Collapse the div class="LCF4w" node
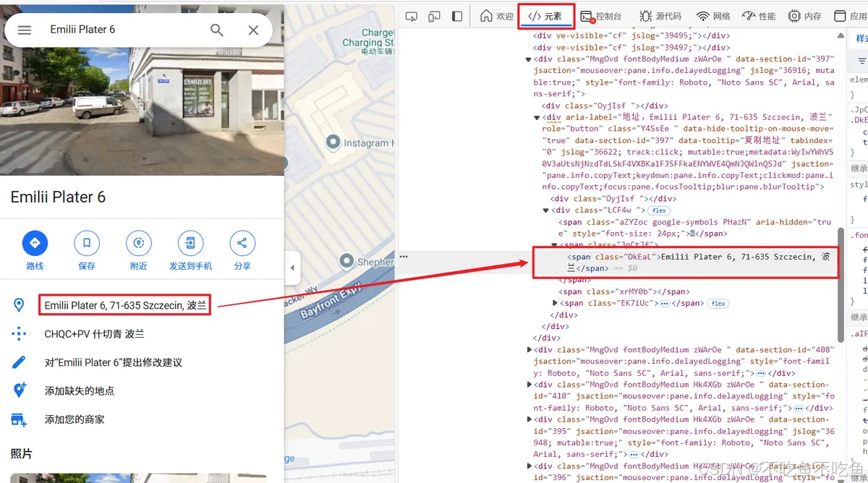The height and width of the screenshot is (483, 868). (x=546, y=210)
